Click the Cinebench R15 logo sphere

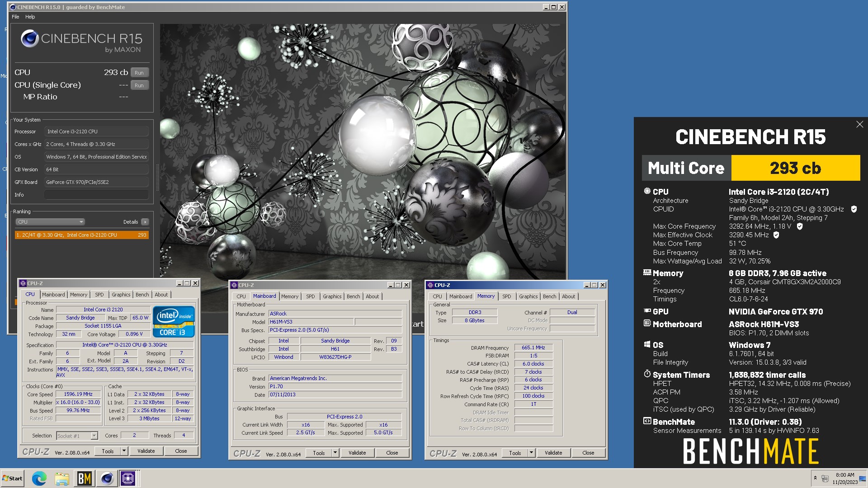(x=30, y=39)
